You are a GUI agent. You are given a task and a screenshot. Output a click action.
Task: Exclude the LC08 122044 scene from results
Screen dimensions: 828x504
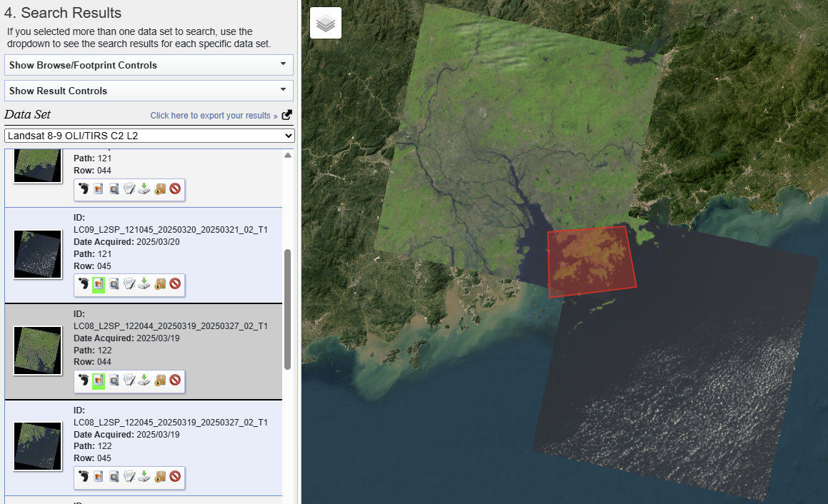pos(175,381)
